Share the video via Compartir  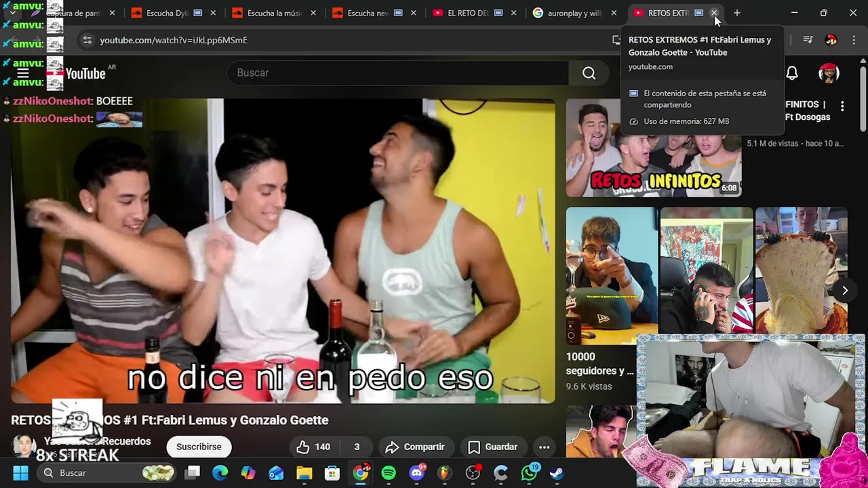415,447
